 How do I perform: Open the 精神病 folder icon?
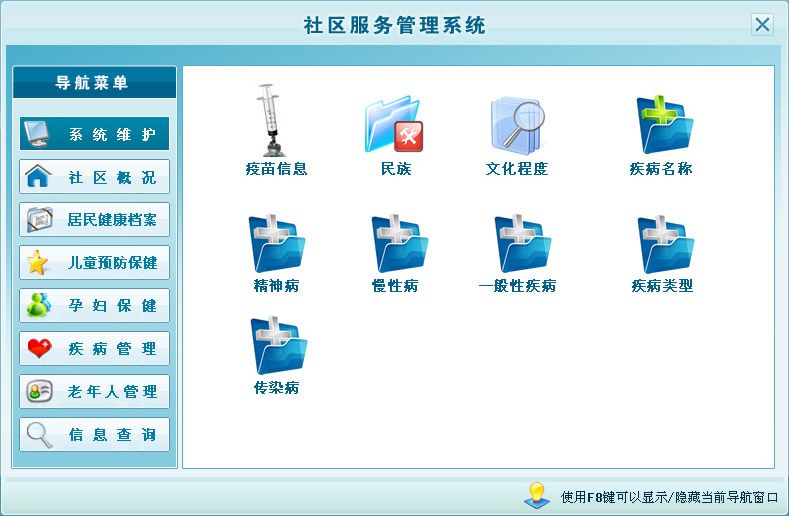pos(277,244)
